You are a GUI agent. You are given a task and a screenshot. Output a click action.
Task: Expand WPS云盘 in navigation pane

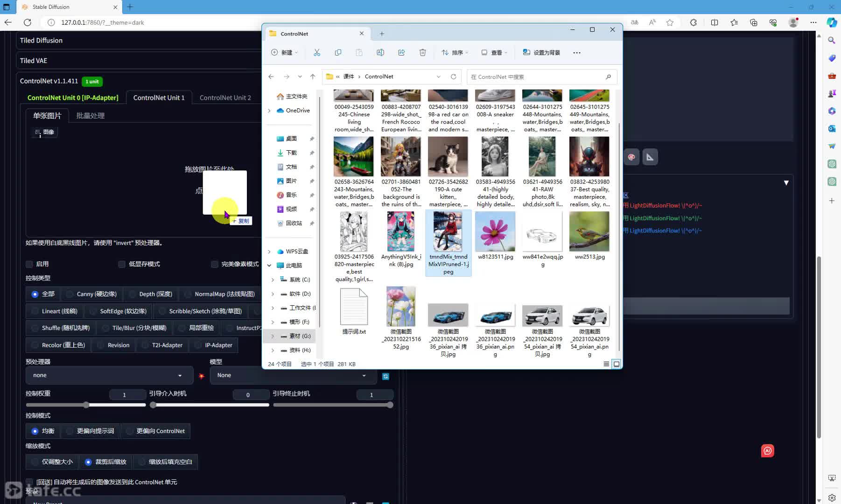pos(269,252)
